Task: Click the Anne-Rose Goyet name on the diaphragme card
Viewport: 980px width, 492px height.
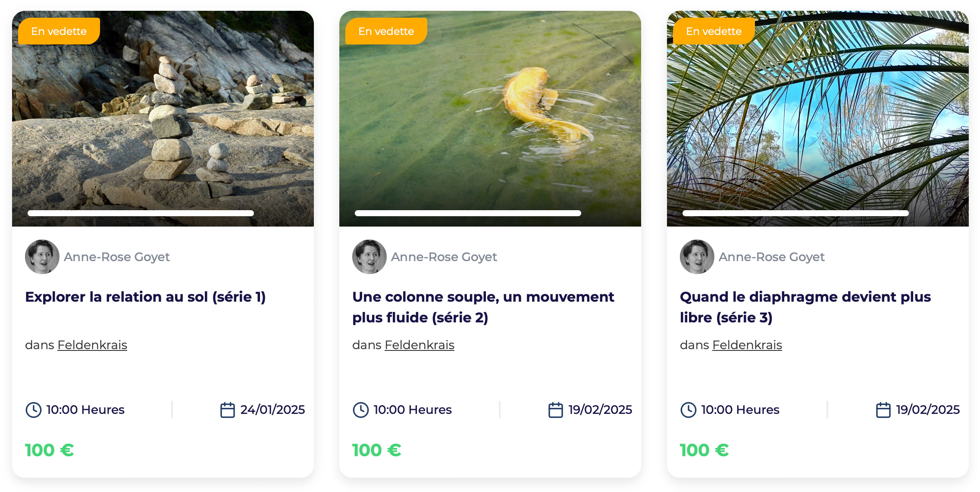Action: (771, 257)
